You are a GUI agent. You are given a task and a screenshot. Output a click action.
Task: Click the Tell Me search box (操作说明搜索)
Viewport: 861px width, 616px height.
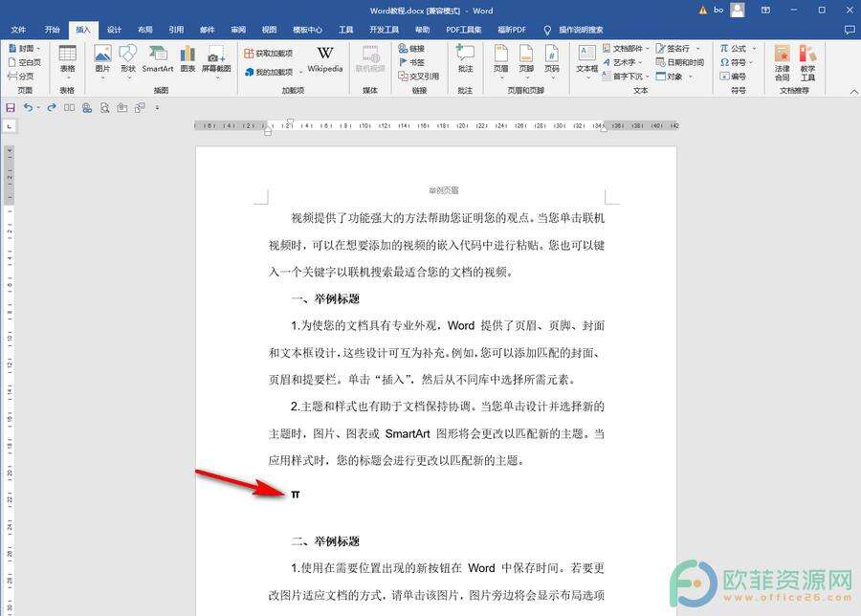click(574, 30)
